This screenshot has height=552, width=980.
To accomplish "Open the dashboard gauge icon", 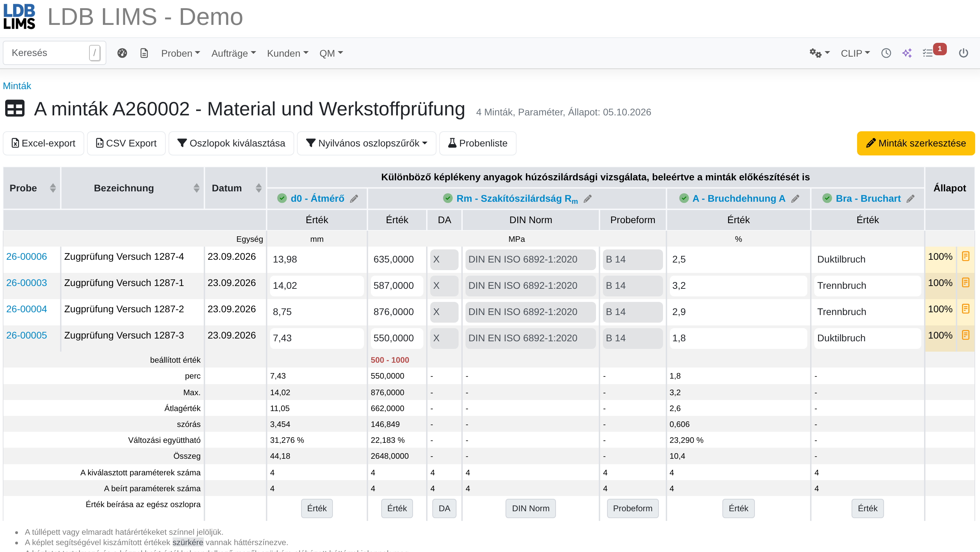I will (x=122, y=53).
